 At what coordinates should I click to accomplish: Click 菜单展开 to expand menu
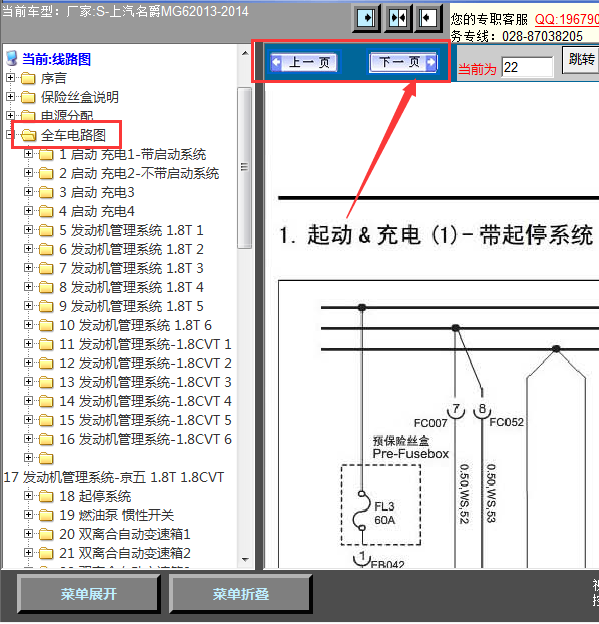point(88,594)
